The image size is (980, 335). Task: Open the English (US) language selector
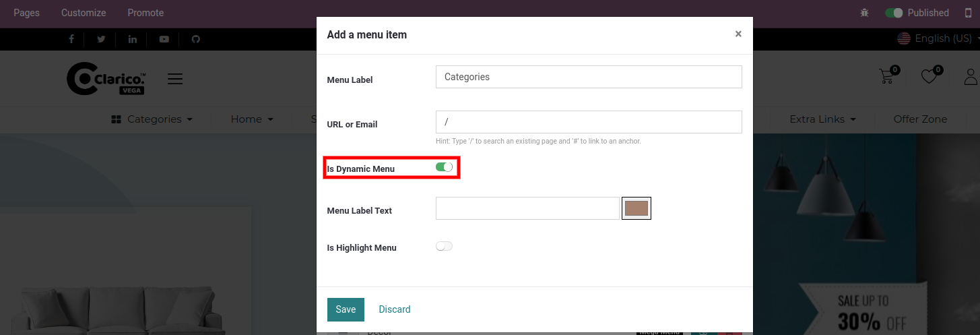pos(934,38)
